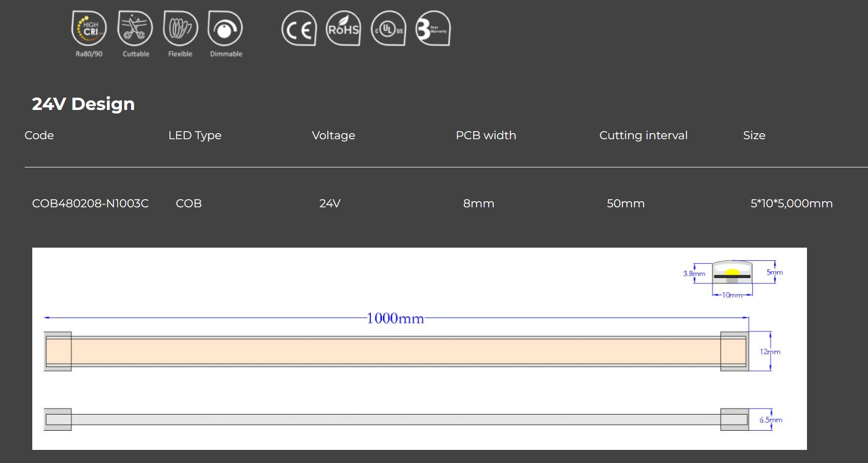Click the Size column header
Screen dimensions: 868x463
pos(754,135)
